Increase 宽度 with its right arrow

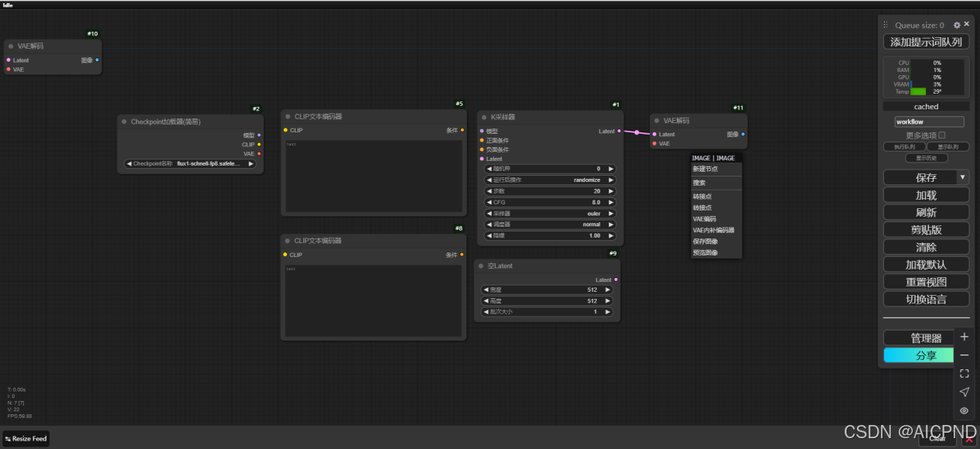coord(607,290)
